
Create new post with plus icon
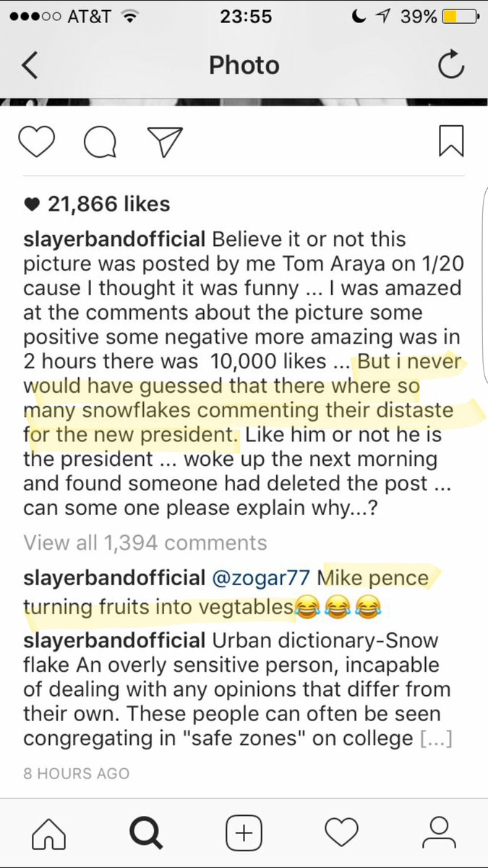coord(244,833)
